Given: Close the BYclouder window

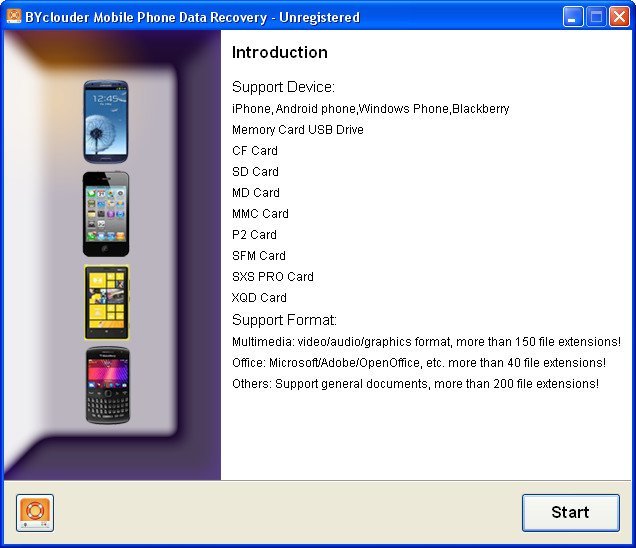Looking at the screenshot, I should click(619, 17).
